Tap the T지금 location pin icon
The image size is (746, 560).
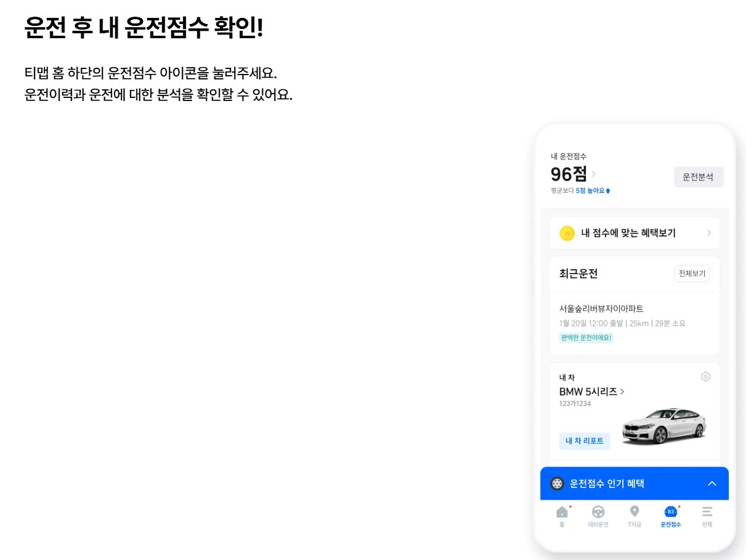point(634,511)
